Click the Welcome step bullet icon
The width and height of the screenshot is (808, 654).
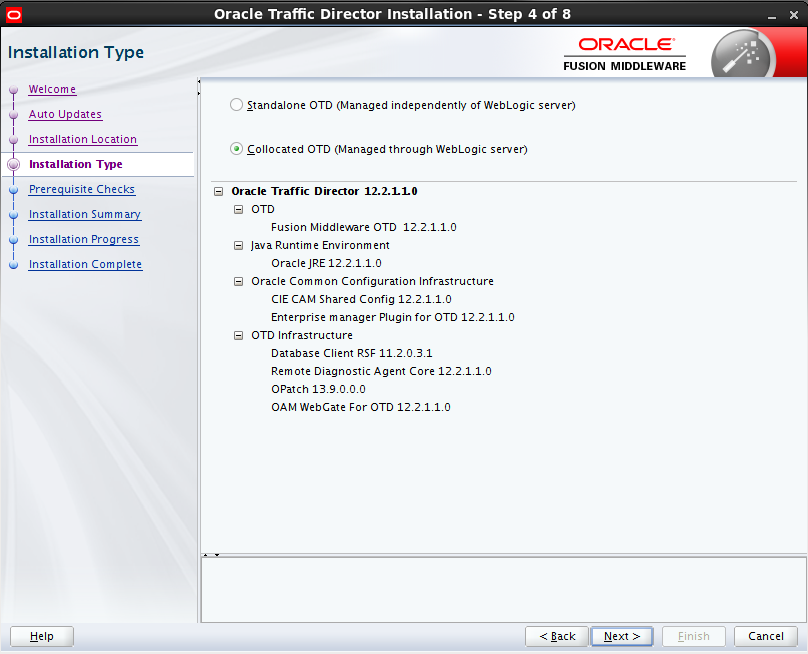pyautogui.click(x=13, y=89)
